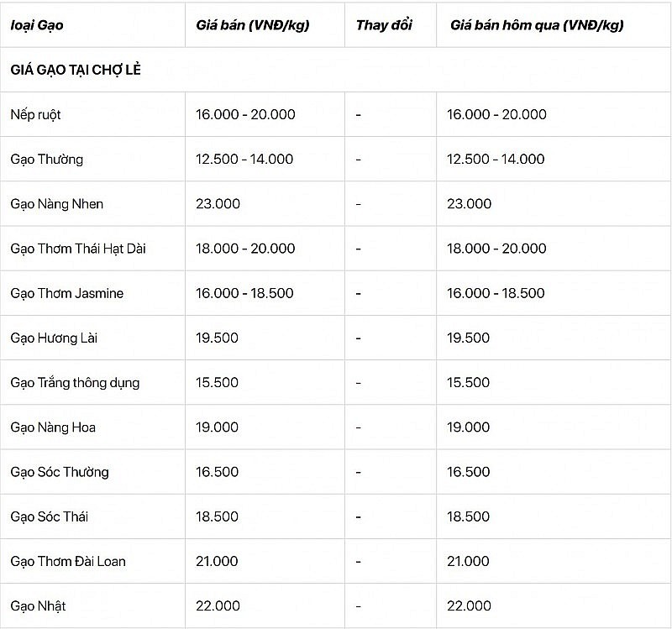Select the 'Gạo Hương Lài' cell
This screenshot has width=672, height=629.
click(54, 338)
